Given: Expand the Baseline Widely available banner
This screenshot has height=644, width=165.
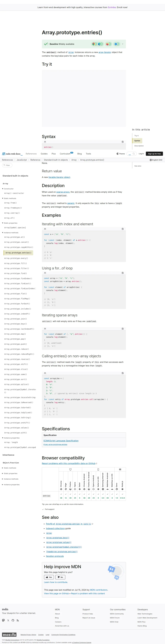Looking at the screenshot, I should 122,44.
